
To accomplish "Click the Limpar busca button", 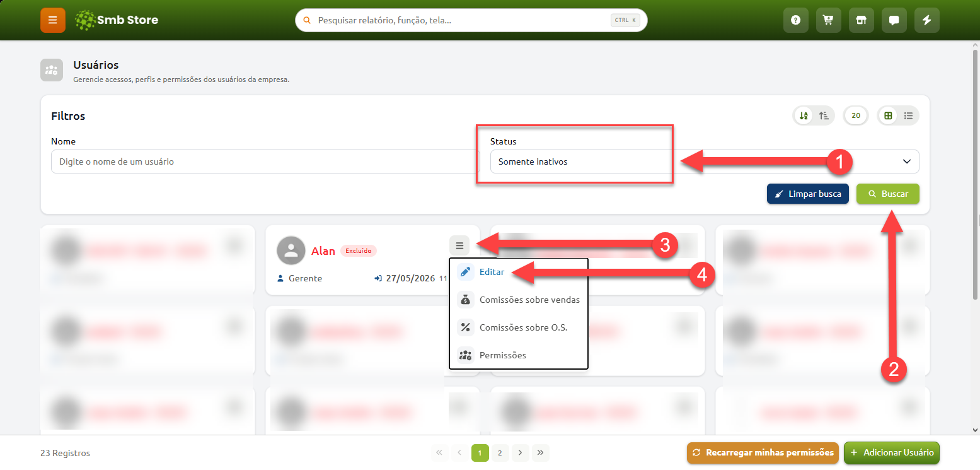I will [808, 194].
